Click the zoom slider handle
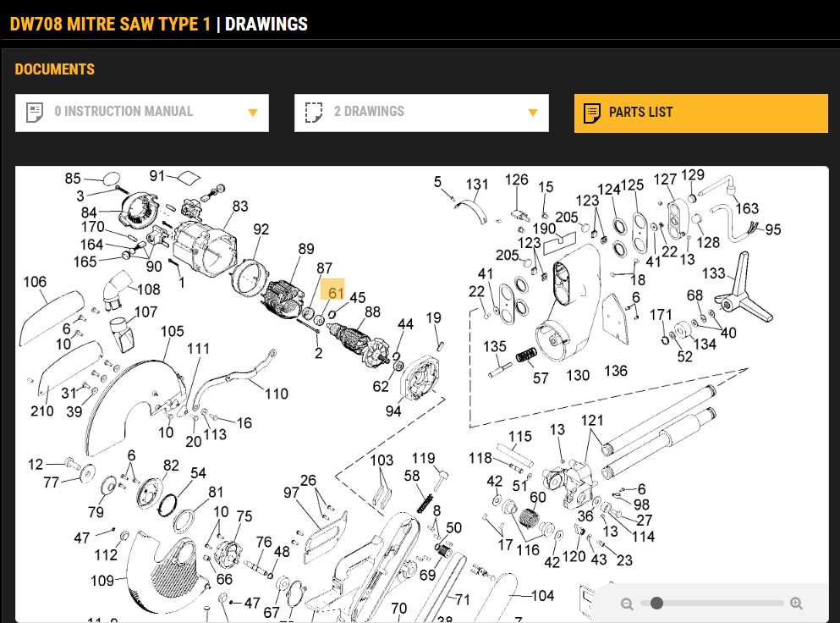Screen dimensions: 840x623 (656, 604)
